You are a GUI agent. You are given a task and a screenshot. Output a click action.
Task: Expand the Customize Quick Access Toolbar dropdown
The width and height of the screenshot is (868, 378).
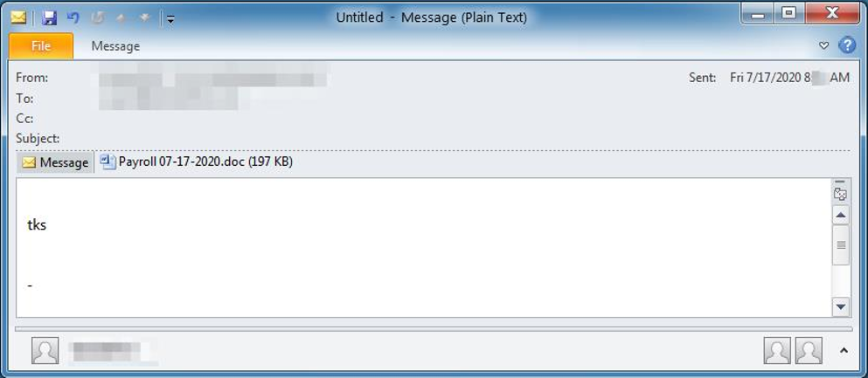coord(170,19)
